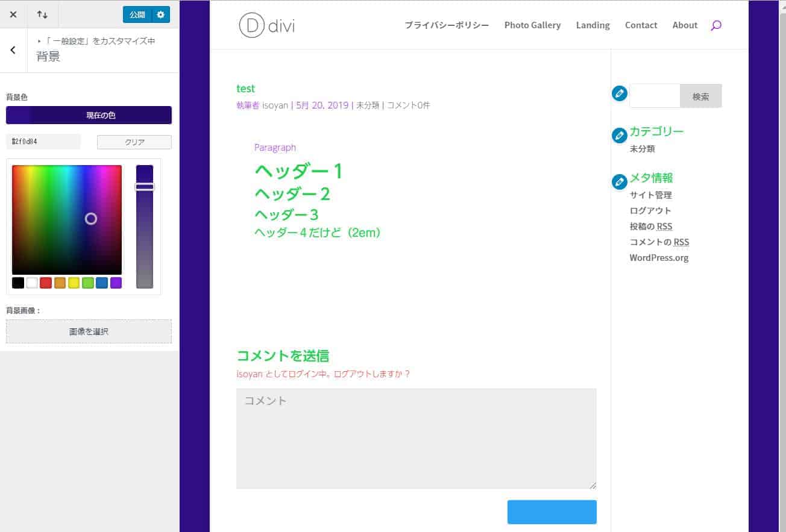Open Photo Gallery menu item
The image size is (786, 532).
tap(532, 25)
